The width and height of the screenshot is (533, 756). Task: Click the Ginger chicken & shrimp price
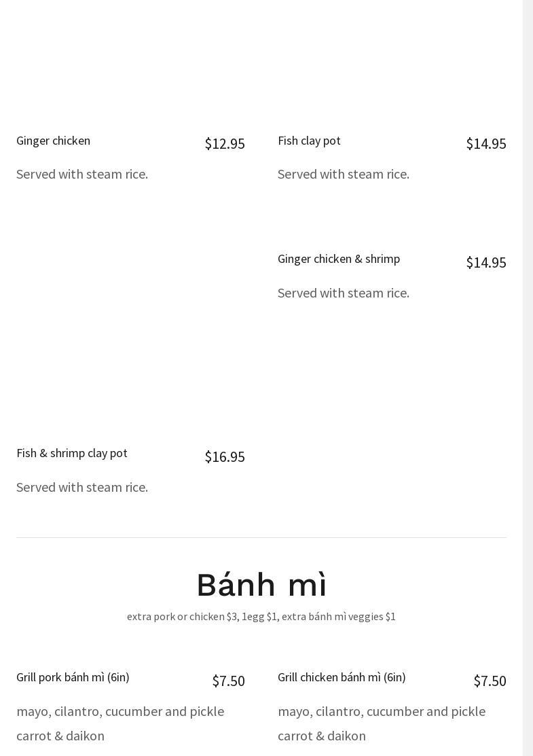click(x=485, y=263)
